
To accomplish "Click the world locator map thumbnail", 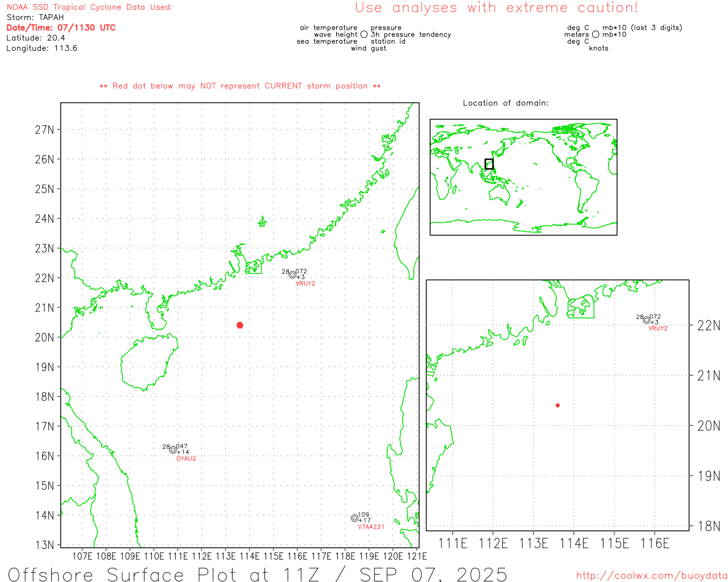I will [x=523, y=177].
